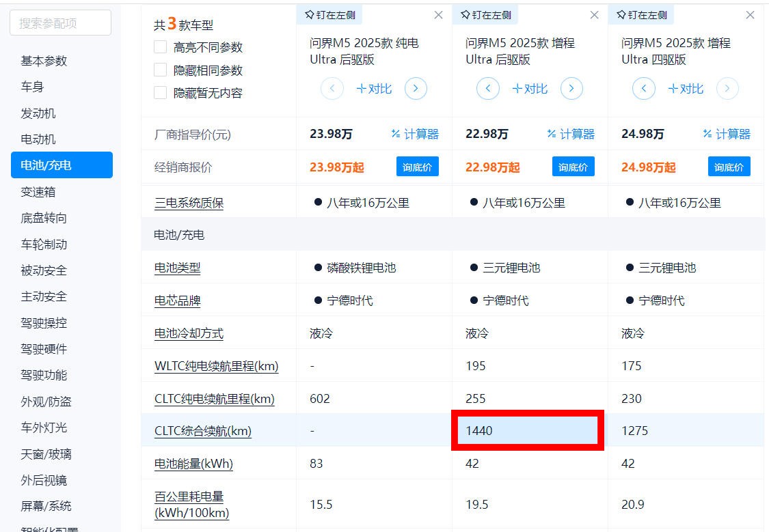Remove the 增程 Ultra 后驱版 column

click(x=594, y=15)
